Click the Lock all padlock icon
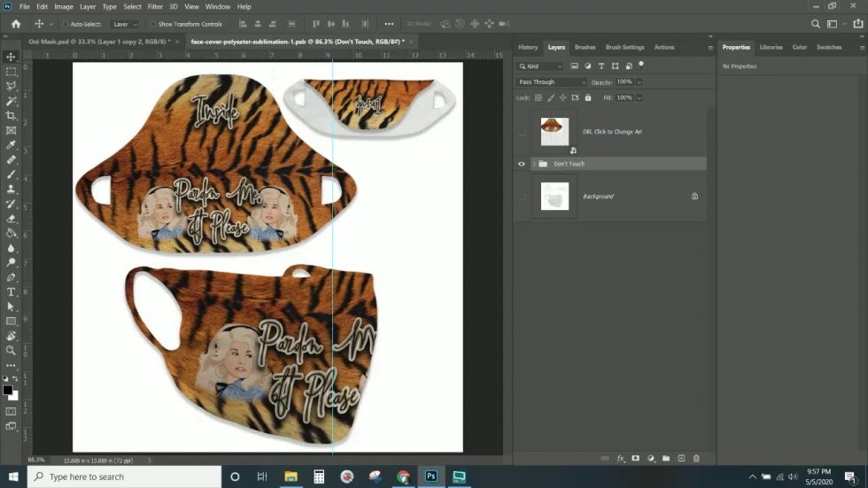Image resolution: width=868 pixels, height=488 pixels. [595, 97]
